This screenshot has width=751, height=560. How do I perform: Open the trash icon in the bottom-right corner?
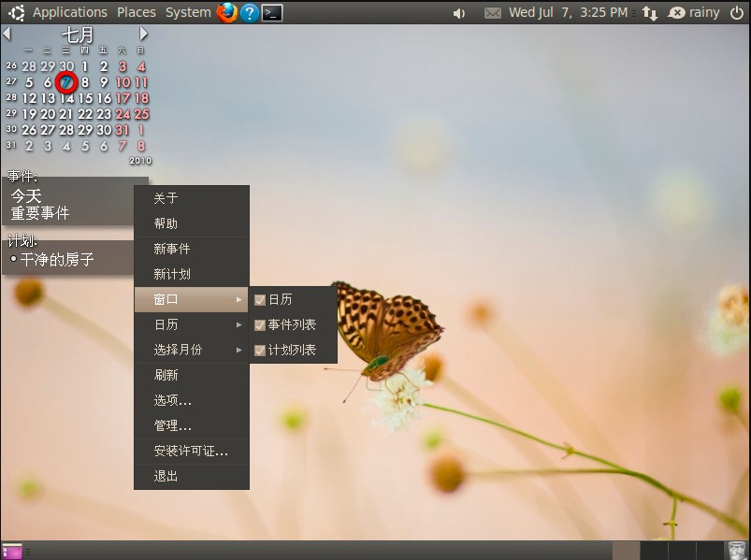click(x=736, y=549)
